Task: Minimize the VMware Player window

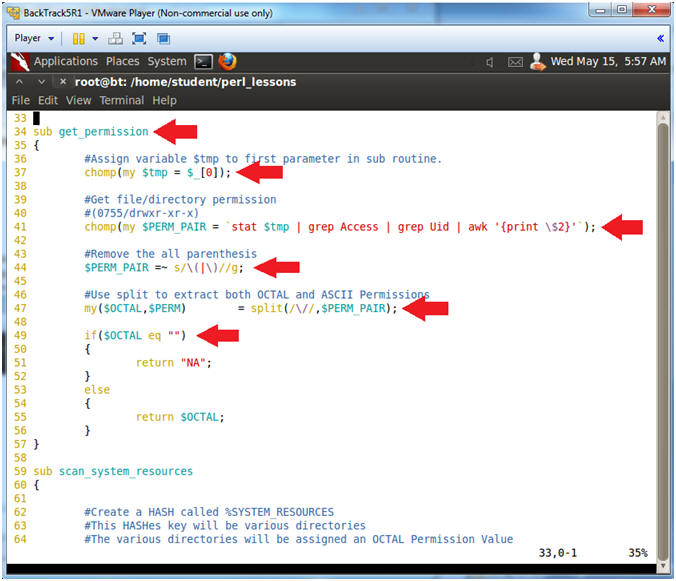Action: pos(601,9)
